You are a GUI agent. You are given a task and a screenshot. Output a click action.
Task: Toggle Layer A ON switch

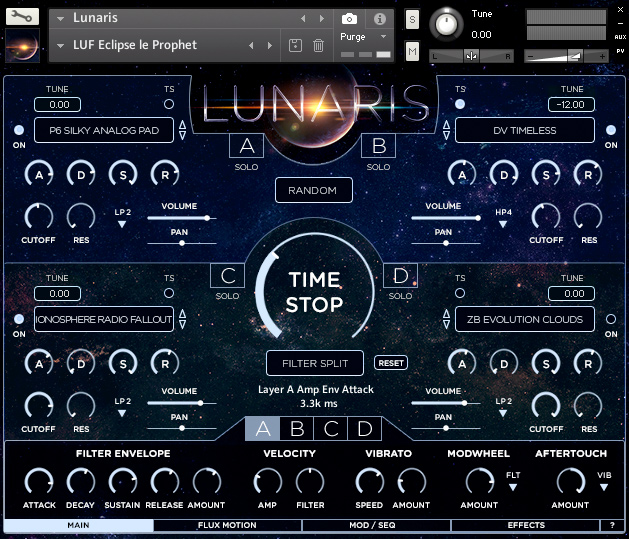tap(19, 130)
